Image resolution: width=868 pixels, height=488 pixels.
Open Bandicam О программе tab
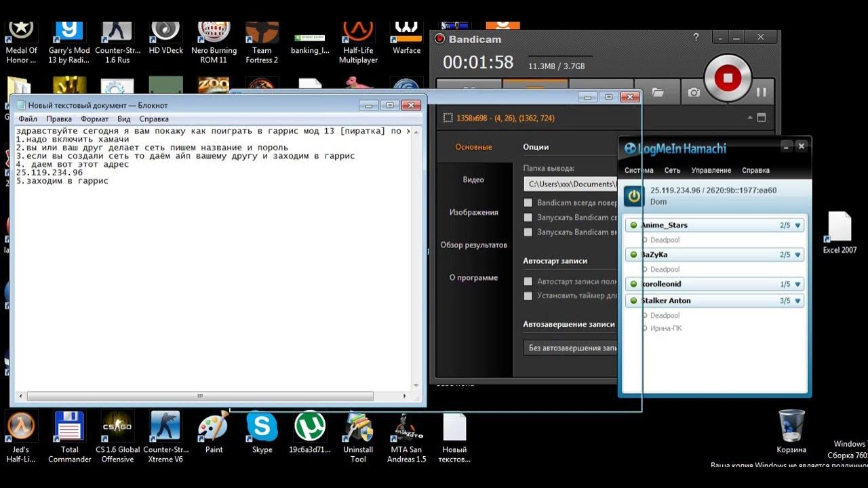click(473, 277)
